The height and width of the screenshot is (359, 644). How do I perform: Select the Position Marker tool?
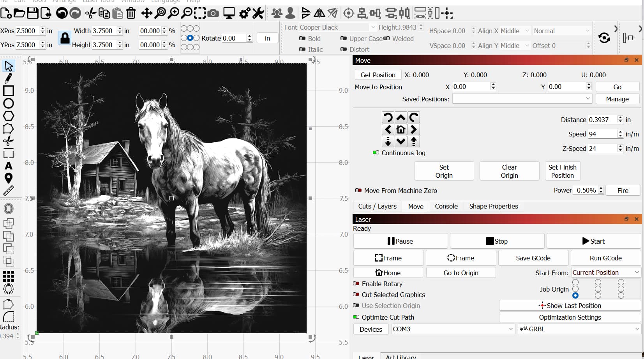[x=8, y=178]
